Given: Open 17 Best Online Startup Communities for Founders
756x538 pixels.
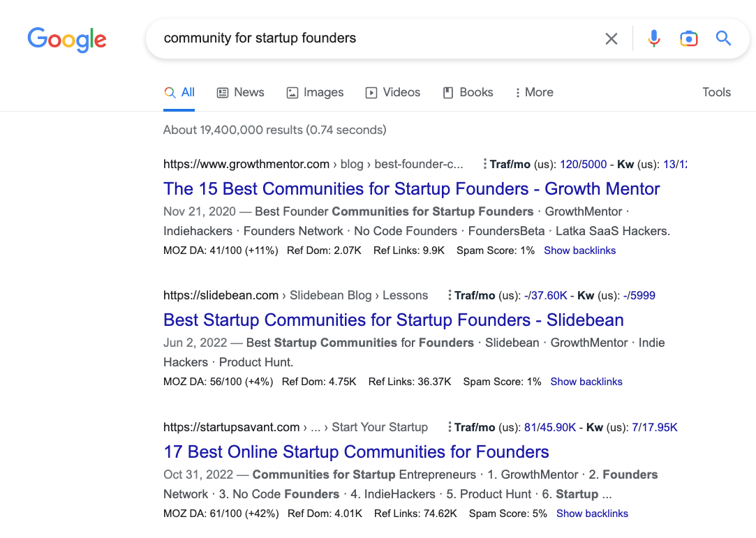Looking at the screenshot, I should click(356, 451).
